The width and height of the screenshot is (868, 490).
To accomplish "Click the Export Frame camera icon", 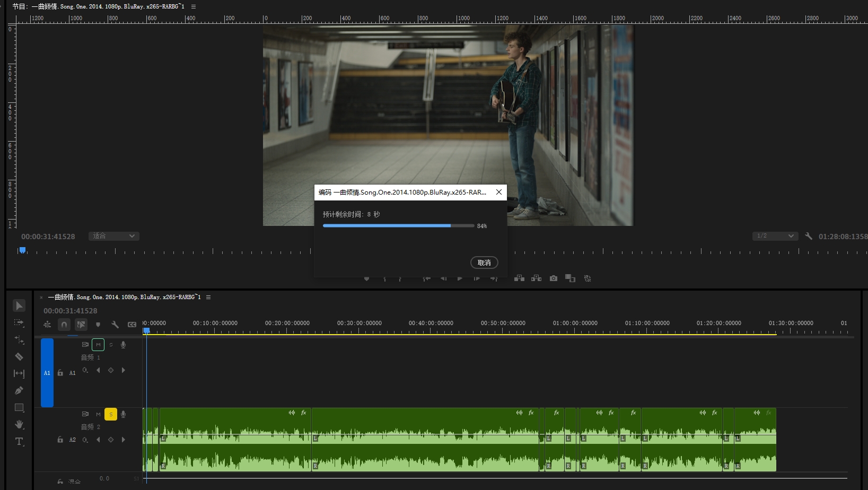I will 554,278.
